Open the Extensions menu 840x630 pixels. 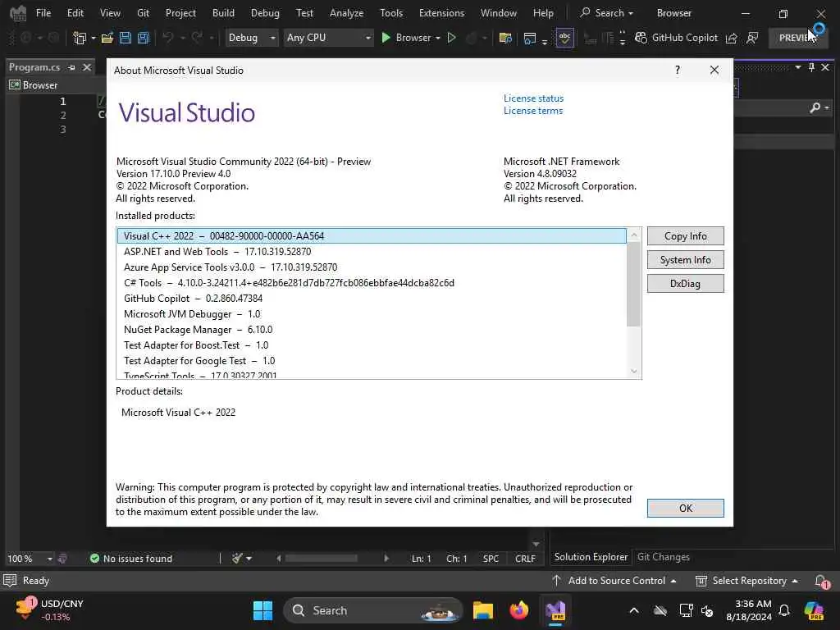pos(441,13)
